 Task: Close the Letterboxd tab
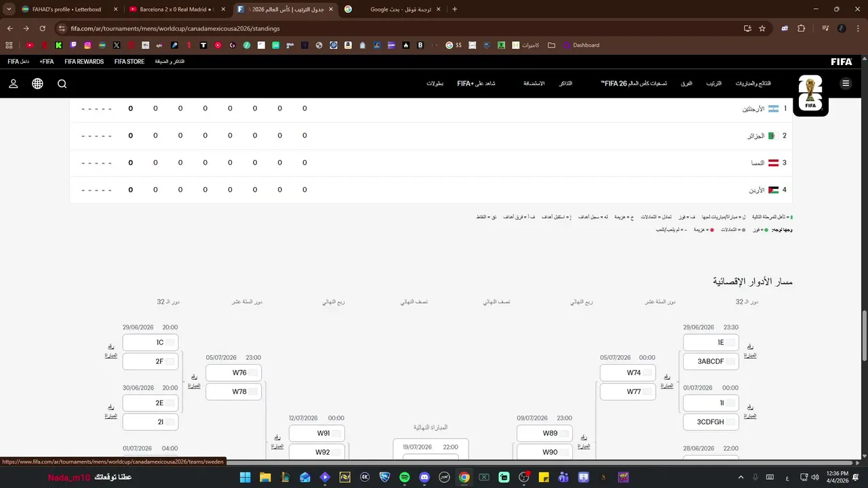coord(115,9)
